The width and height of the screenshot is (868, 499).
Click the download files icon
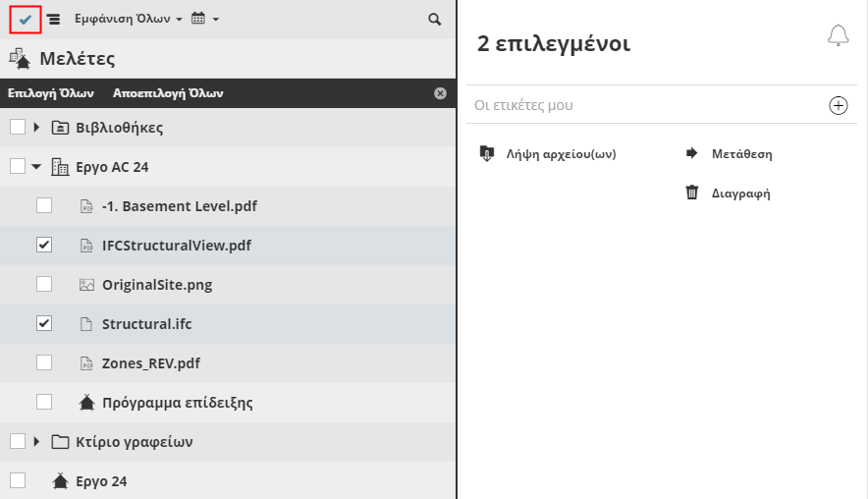486,153
